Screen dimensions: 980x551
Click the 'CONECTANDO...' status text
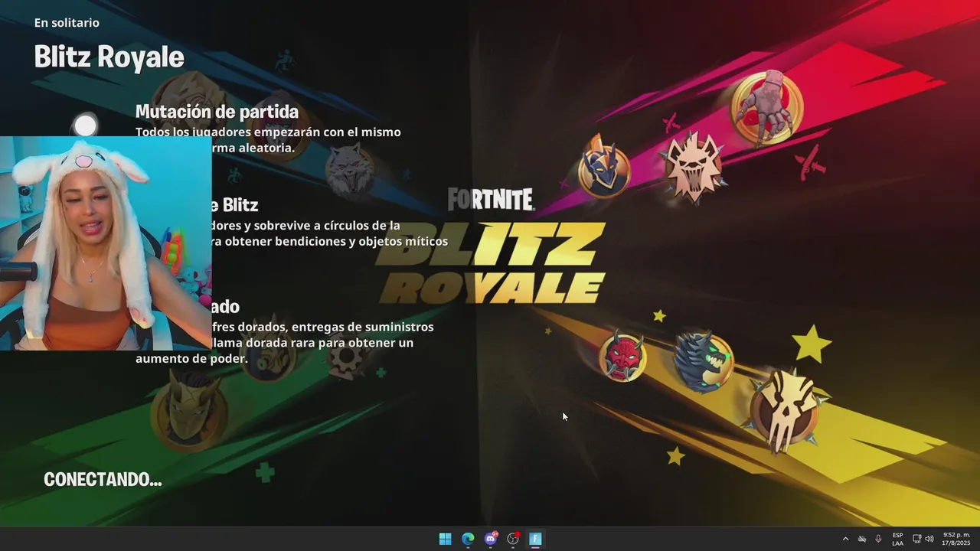(103, 479)
